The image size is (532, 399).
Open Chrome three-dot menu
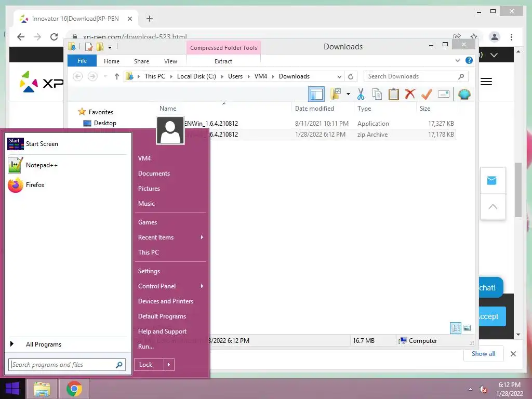click(x=511, y=37)
